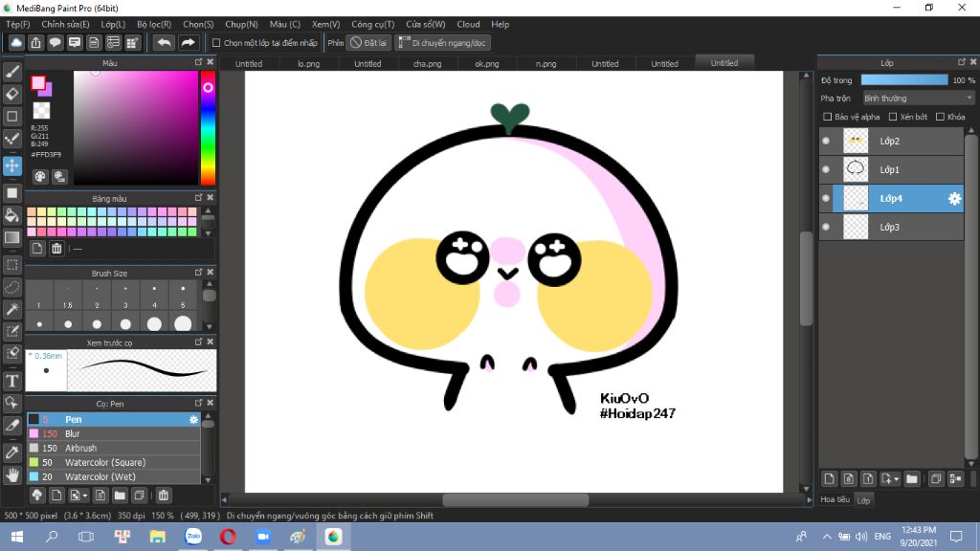Switch to the lo.png tab
Image resolution: width=980 pixels, height=551 pixels.
[309, 64]
